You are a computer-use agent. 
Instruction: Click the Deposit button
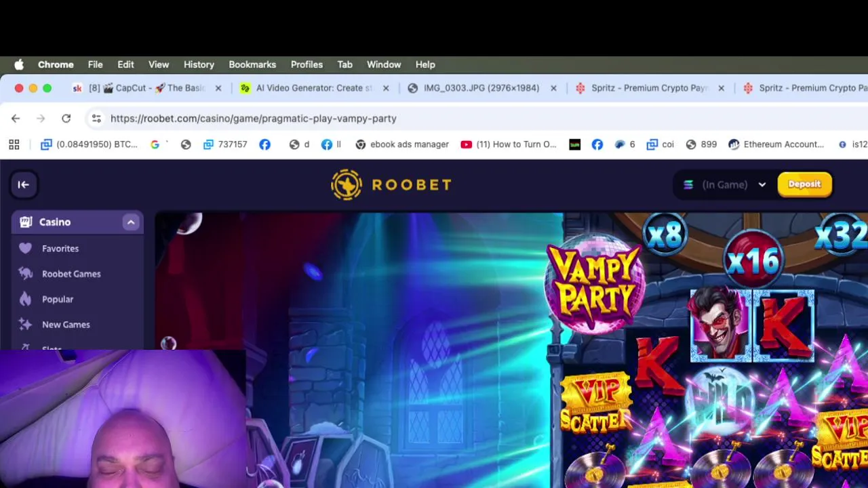pos(804,184)
